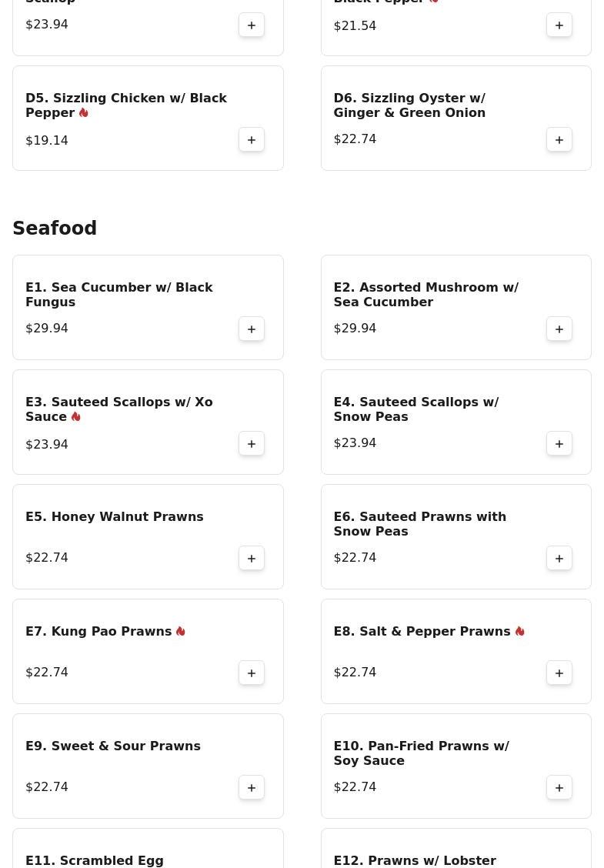Add D6 Sizzling Oyster to order
The height and width of the screenshot is (868, 604).
559,140
